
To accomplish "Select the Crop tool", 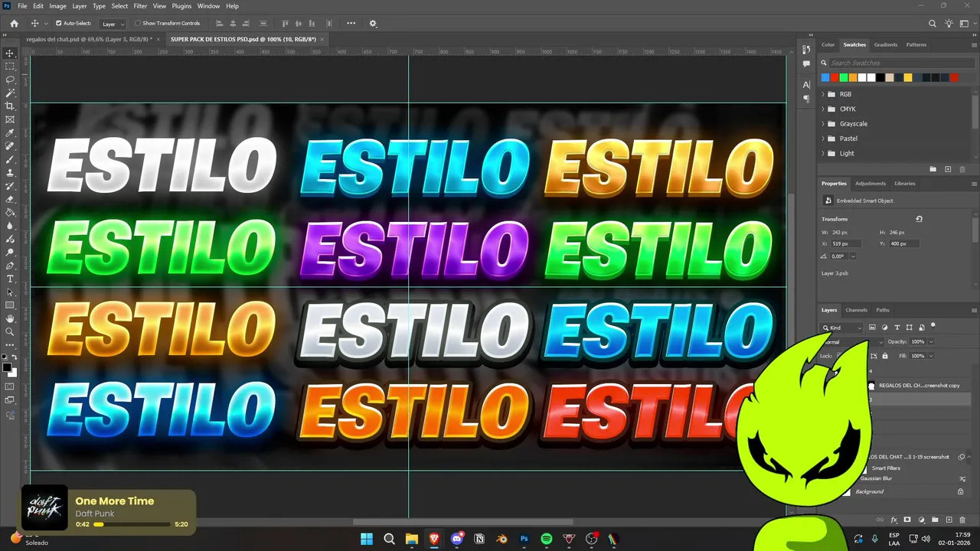I will pyautogui.click(x=10, y=106).
